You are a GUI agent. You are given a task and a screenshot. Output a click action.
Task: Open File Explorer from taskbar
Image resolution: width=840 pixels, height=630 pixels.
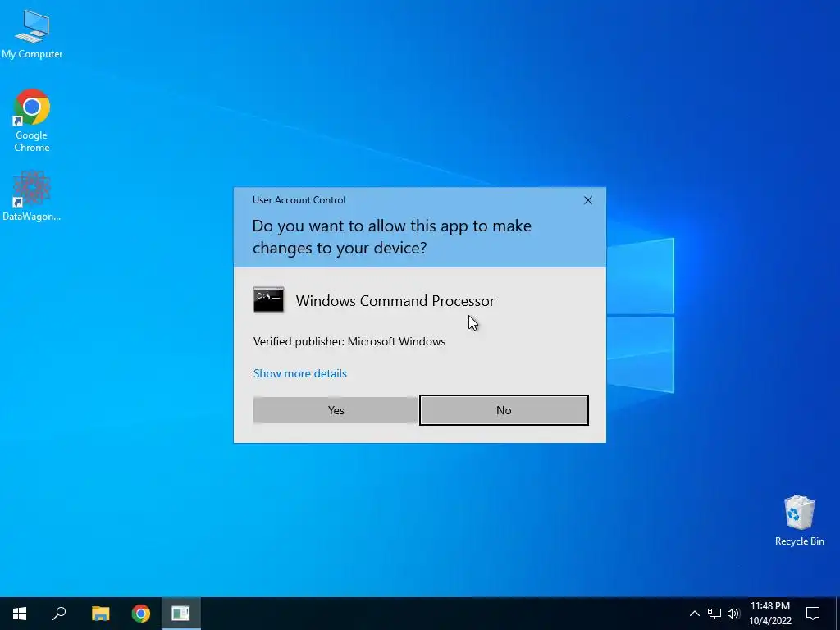(100, 614)
